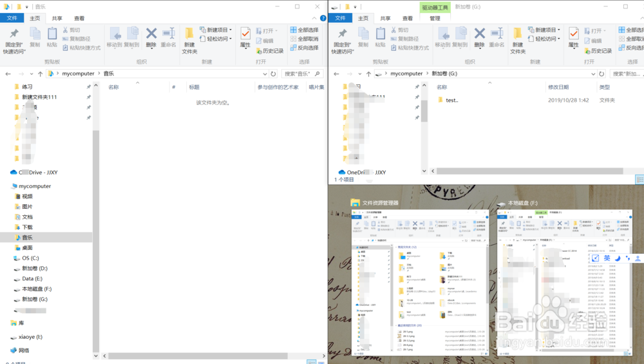644x364 pixels.
Task: Open 打开 dropdown in 音乐 window
Action: pos(267,31)
